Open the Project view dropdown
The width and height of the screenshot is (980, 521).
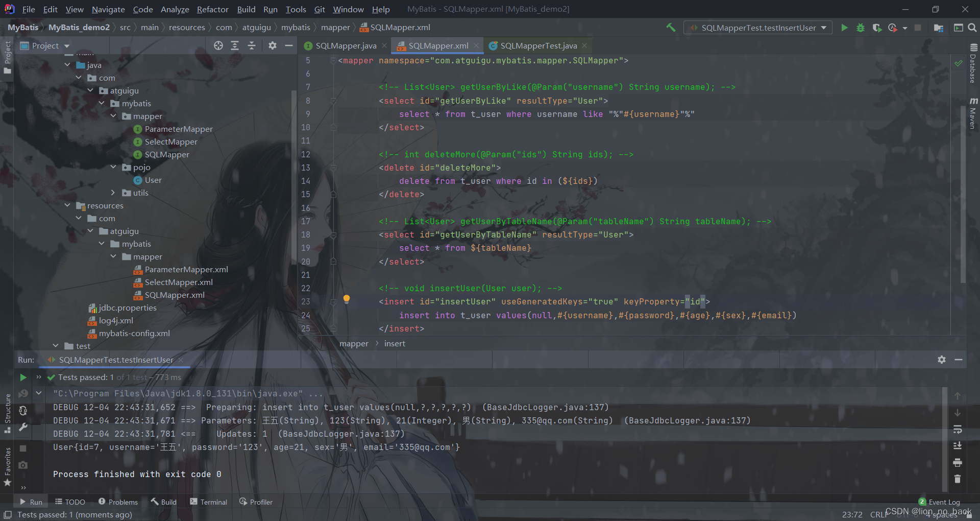point(45,45)
